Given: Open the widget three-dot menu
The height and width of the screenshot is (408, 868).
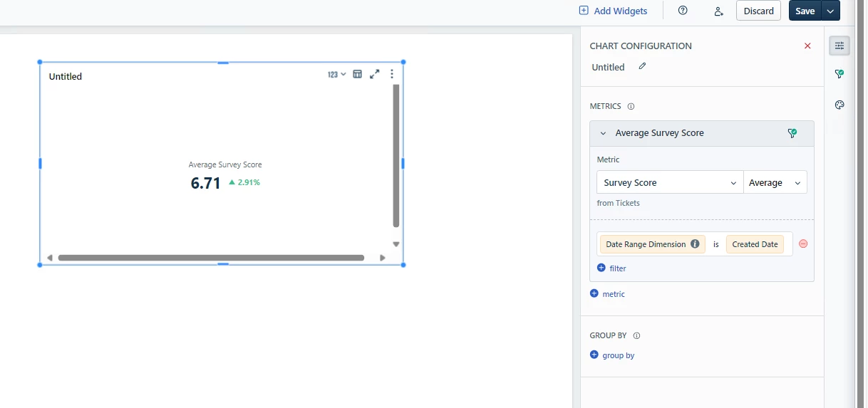Looking at the screenshot, I should click(392, 74).
